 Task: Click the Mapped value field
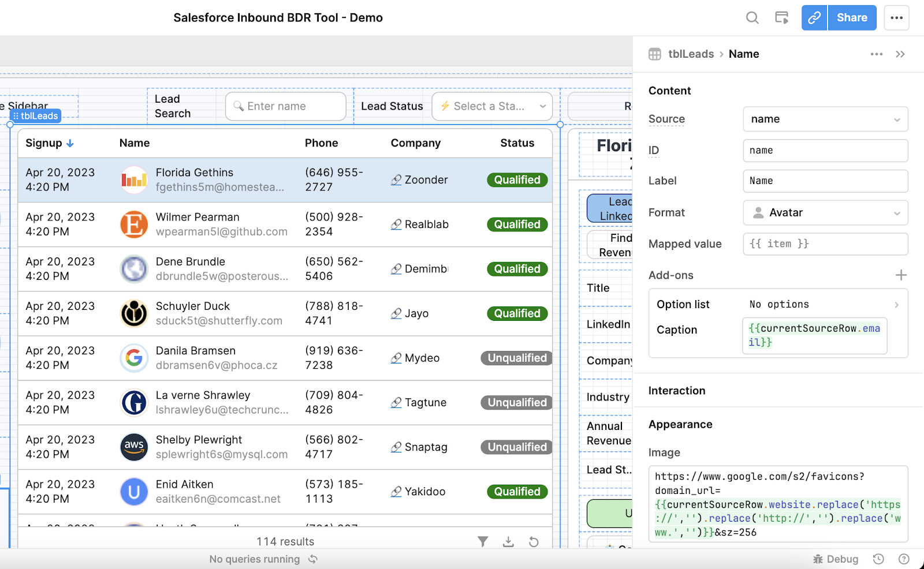(x=825, y=244)
